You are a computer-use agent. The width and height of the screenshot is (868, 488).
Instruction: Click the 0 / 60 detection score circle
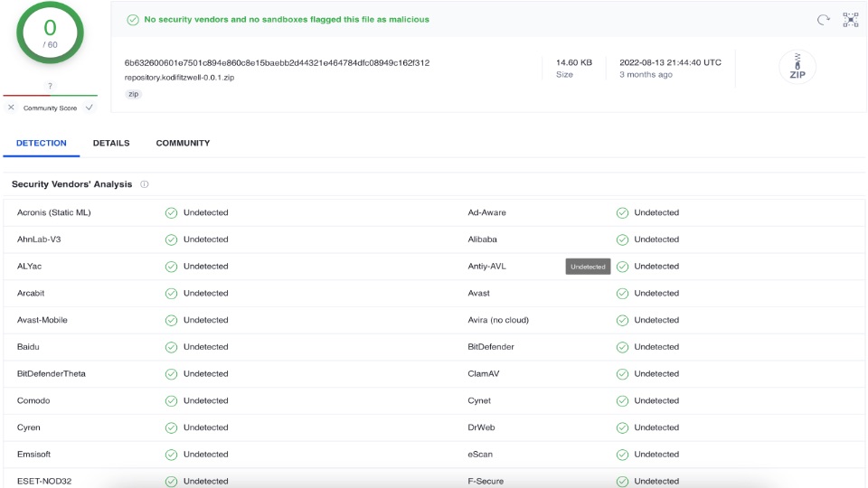click(50, 33)
